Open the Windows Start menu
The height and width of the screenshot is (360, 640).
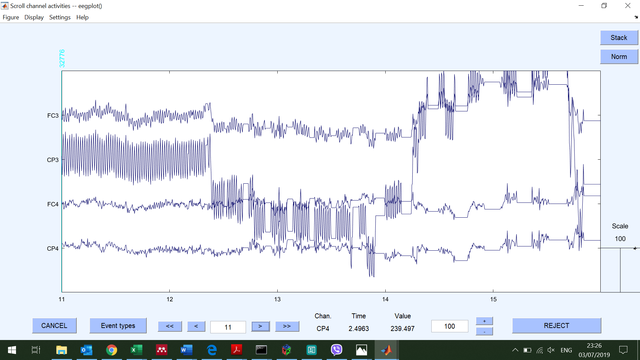pos(12,350)
